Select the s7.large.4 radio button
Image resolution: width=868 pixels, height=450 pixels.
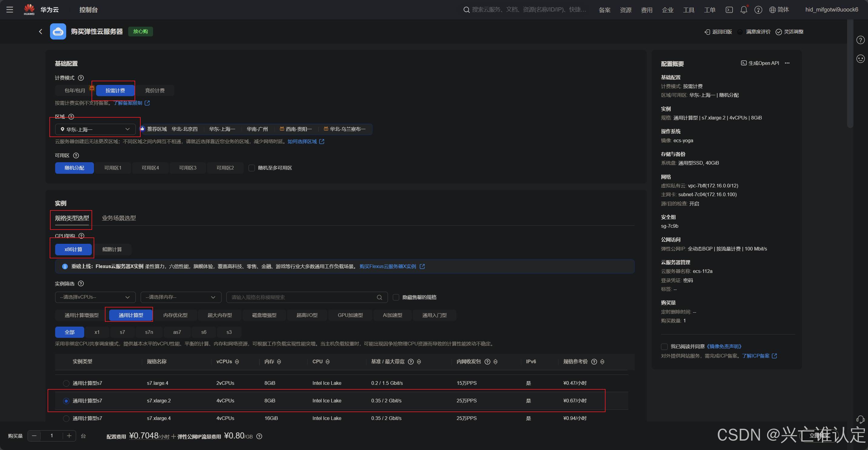pyautogui.click(x=66, y=383)
